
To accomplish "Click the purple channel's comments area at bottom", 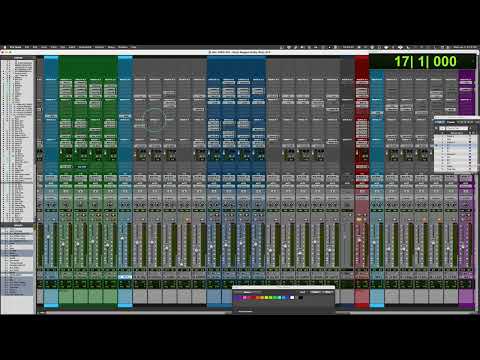I will [x=466, y=297].
